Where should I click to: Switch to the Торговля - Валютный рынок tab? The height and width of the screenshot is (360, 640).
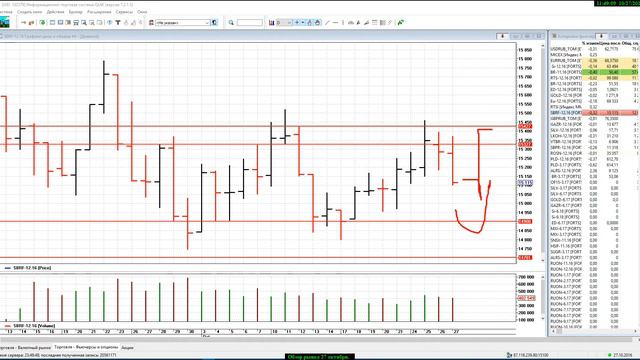[24, 347]
